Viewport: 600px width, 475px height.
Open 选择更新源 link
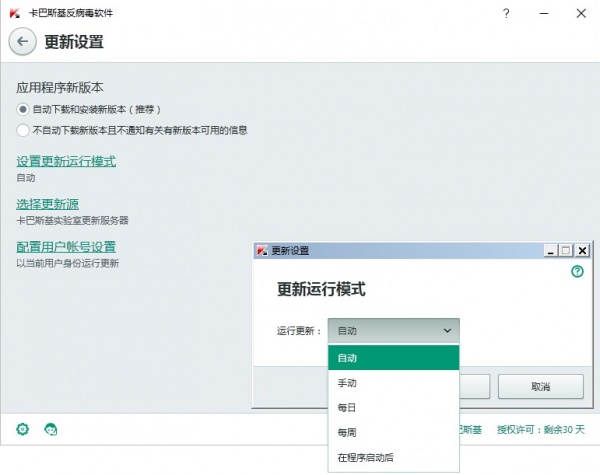coord(47,204)
